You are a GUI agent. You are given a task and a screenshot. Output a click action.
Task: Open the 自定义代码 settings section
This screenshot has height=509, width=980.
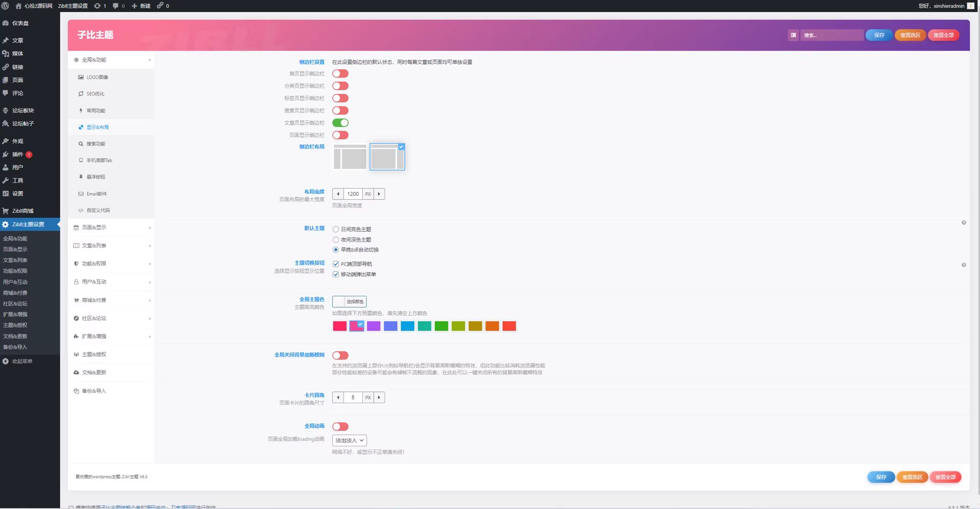coord(96,210)
